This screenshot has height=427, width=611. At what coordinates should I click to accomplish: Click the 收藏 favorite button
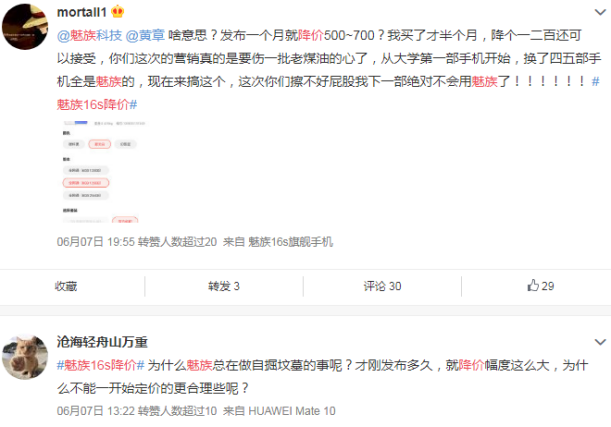pos(66,286)
